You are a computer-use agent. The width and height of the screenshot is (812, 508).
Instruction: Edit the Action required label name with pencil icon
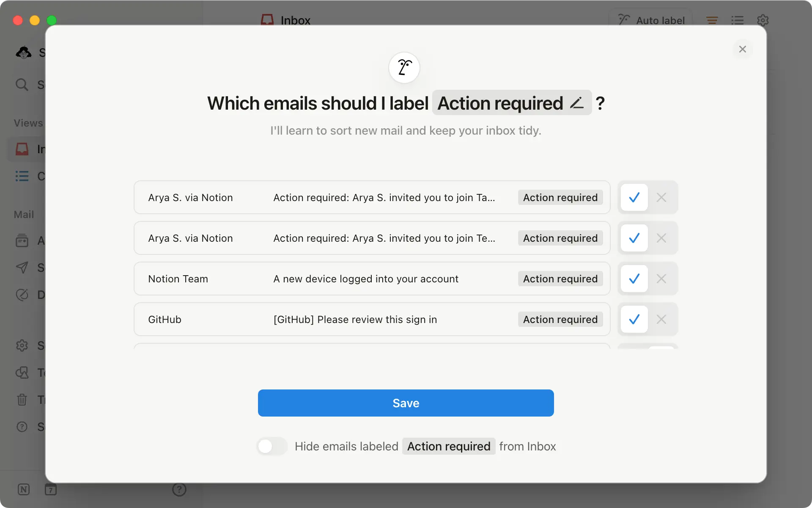tap(577, 102)
